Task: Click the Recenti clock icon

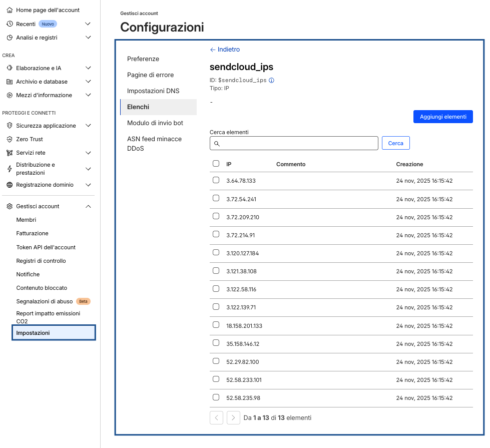Action: coord(10,24)
